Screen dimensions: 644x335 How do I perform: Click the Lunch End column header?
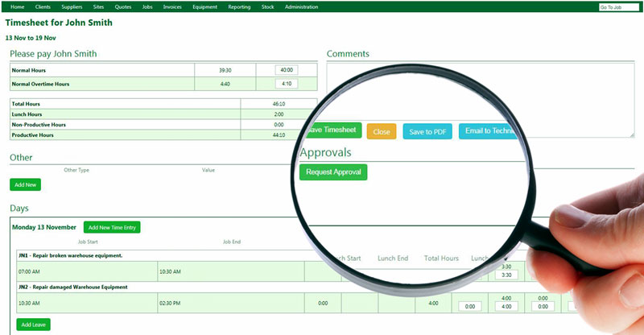[x=393, y=258]
